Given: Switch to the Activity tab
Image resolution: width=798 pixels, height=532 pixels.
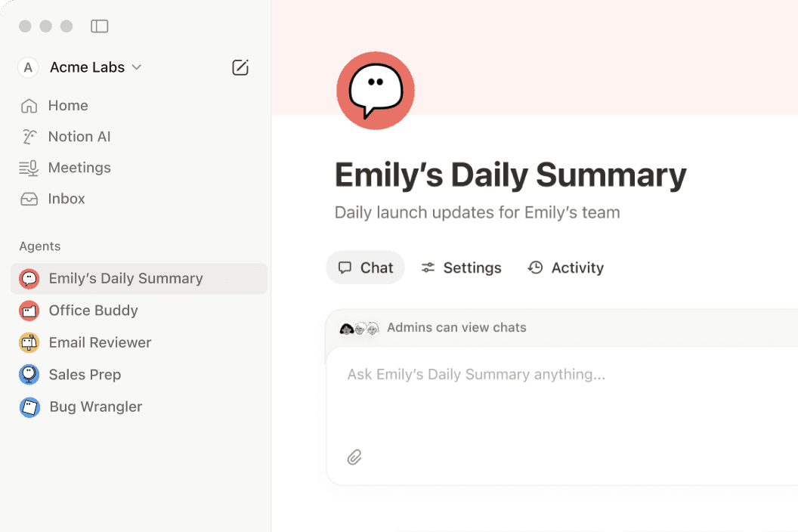Looking at the screenshot, I should [x=566, y=268].
